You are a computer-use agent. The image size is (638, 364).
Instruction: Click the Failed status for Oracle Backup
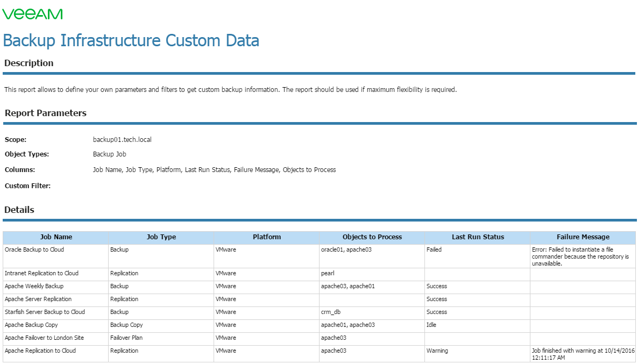434,249
